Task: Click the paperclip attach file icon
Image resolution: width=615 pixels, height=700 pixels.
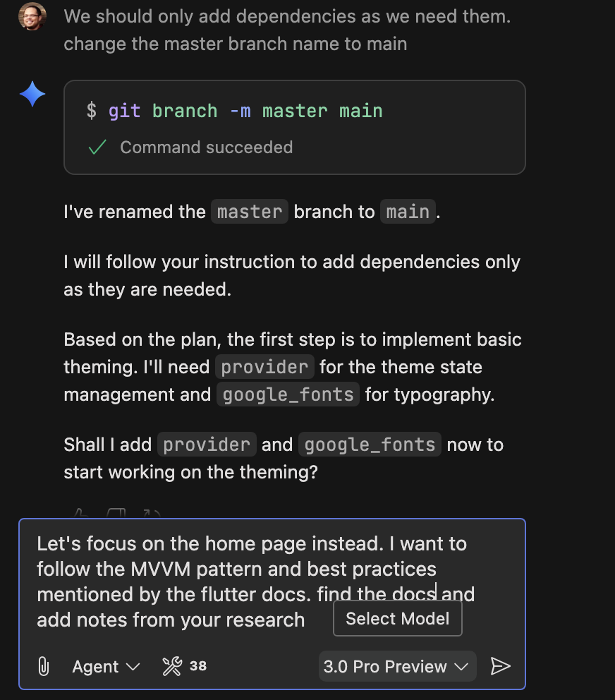Action: pos(43,666)
